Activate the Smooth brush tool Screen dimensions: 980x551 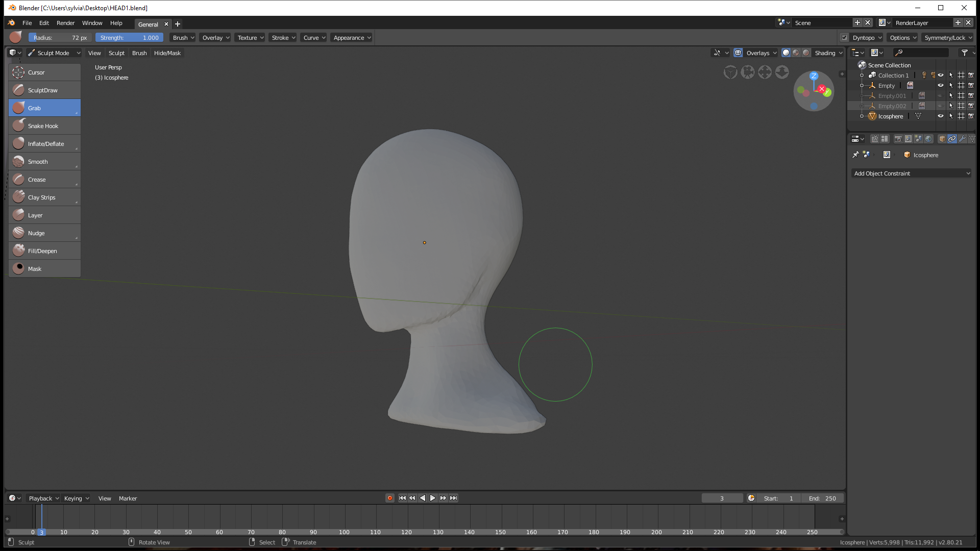click(x=44, y=162)
